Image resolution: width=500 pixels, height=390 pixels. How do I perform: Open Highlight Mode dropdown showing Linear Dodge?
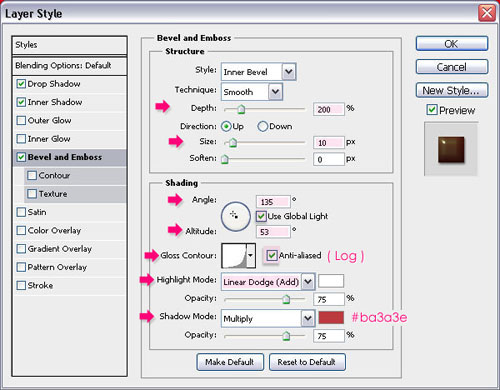[x=268, y=282]
